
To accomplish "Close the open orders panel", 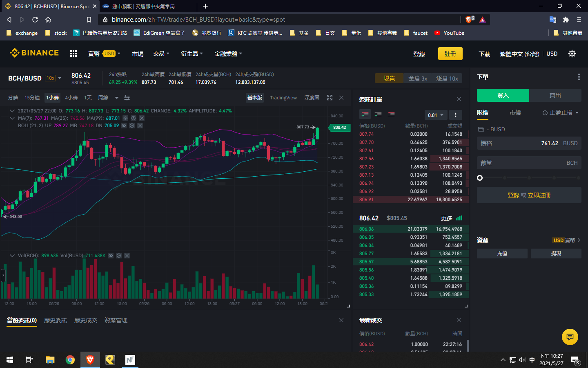I will (x=341, y=320).
